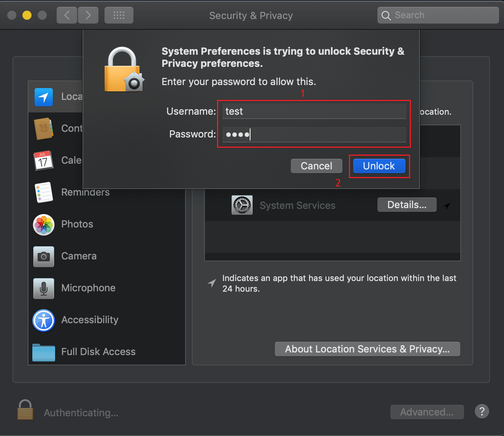Click the back navigation arrow
Screen dimensions: 504x436
tap(67, 15)
